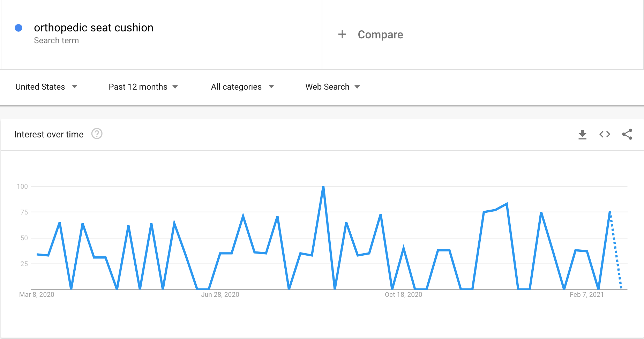Click the Interest over time heading
Viewport: 644px width, 339px height.
pos(49,134)
